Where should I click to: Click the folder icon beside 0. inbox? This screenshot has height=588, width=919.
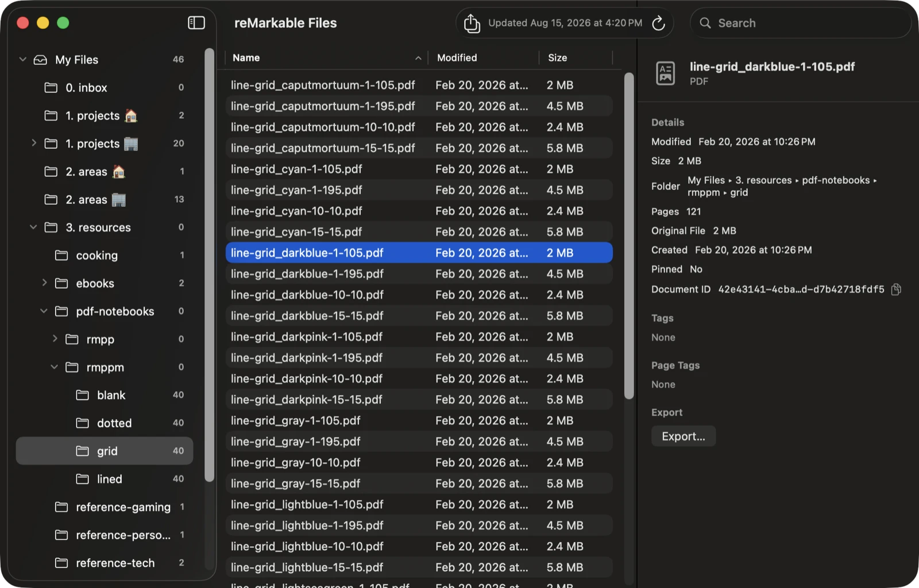pyautogui.click(x=51, y=88)
